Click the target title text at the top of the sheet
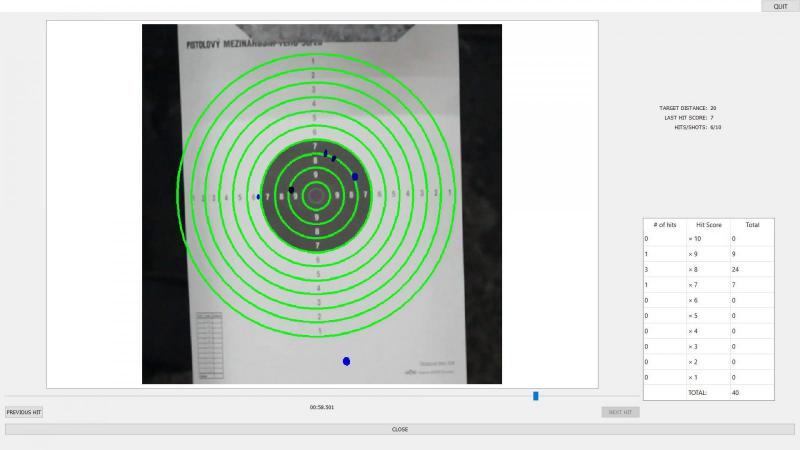 [246, 45]
